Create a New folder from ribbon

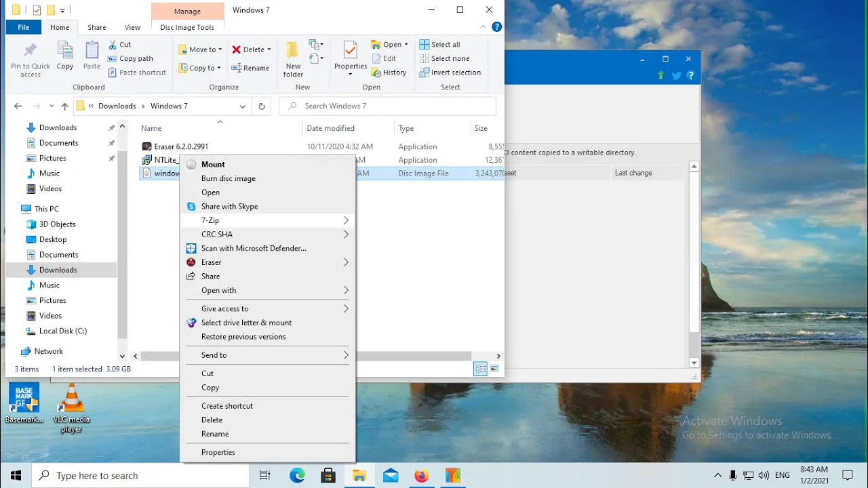pos(293,59)
